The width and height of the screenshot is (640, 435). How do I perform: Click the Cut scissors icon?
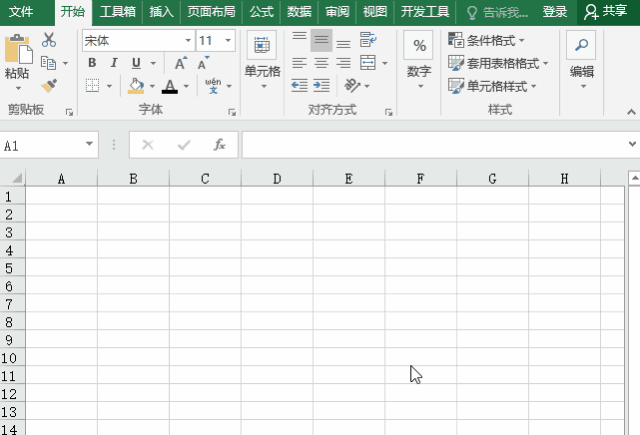(x=49, y=40)
